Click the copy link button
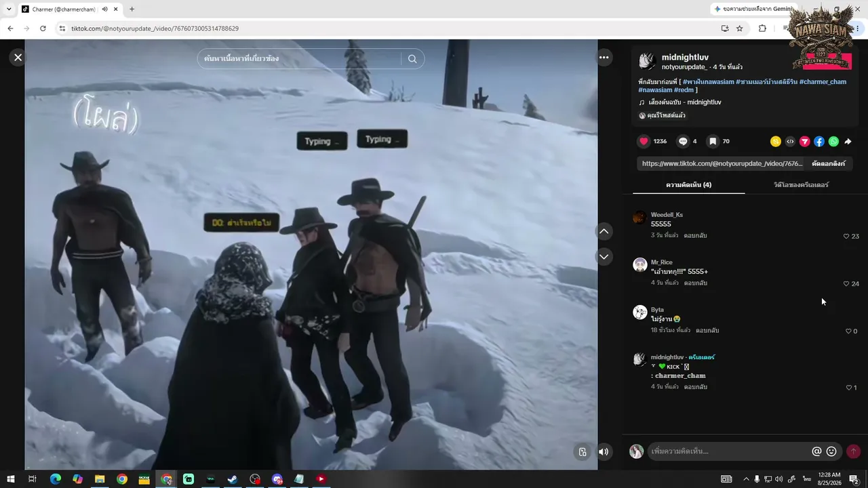This screenshot has width=868, height=488. pyautogui.click(x=828, y=163)
